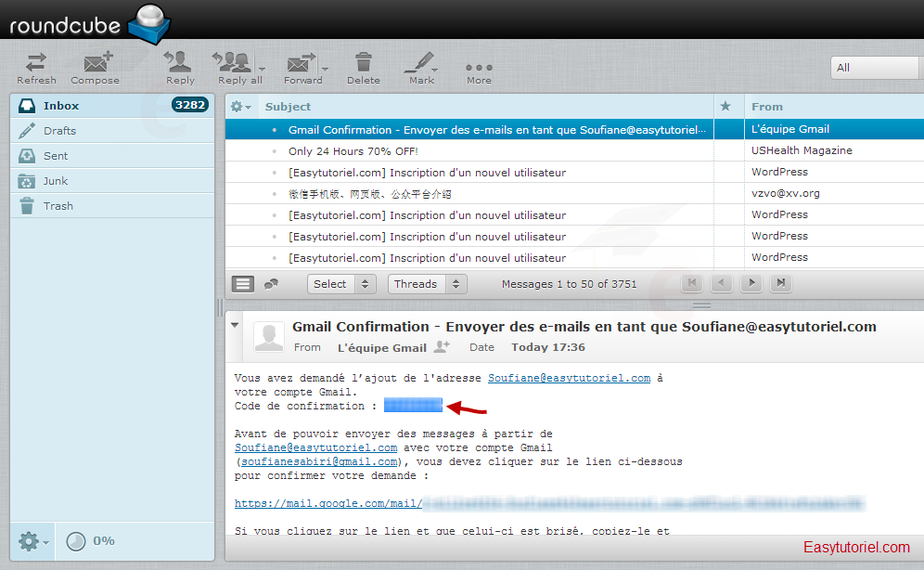The width and height of the screenshot is (924, 570).
Task: Open the Inbox folder
Action: pos(112,106)
